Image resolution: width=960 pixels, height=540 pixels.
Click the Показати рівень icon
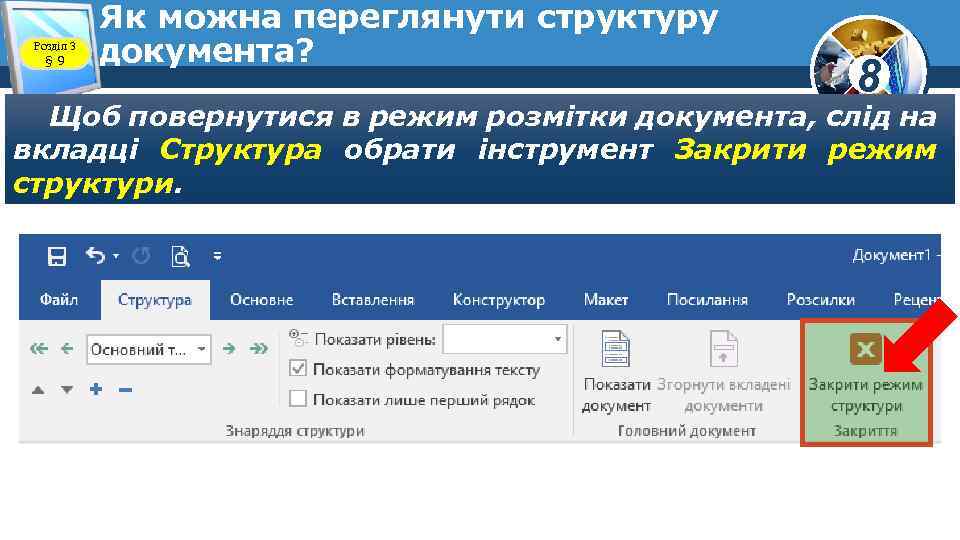(298, 337)
